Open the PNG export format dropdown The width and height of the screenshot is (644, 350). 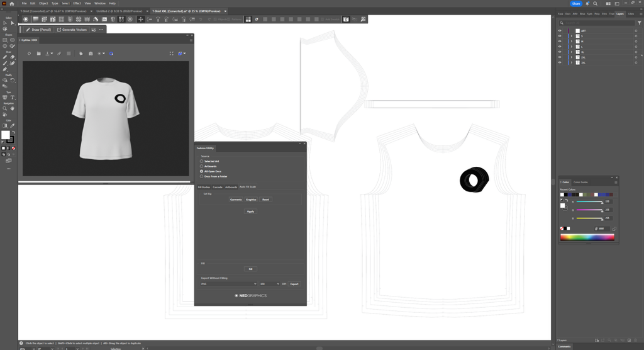coord(229,284)
